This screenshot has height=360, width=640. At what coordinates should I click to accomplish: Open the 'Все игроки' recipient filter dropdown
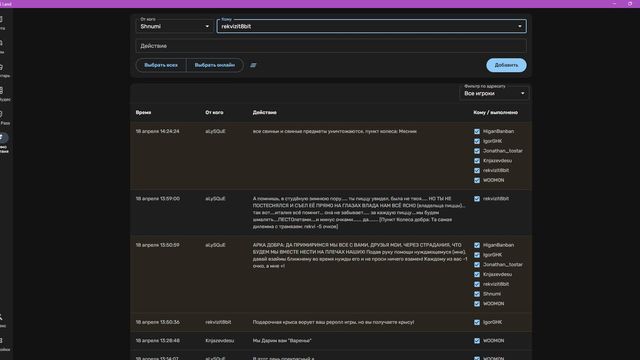(494, 93)
